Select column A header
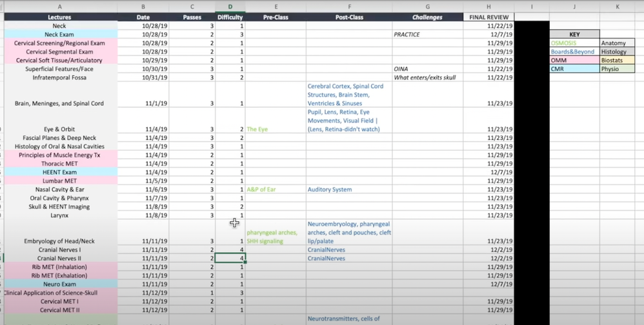This screenshot has width=644, height=325. tap(60, 6)
